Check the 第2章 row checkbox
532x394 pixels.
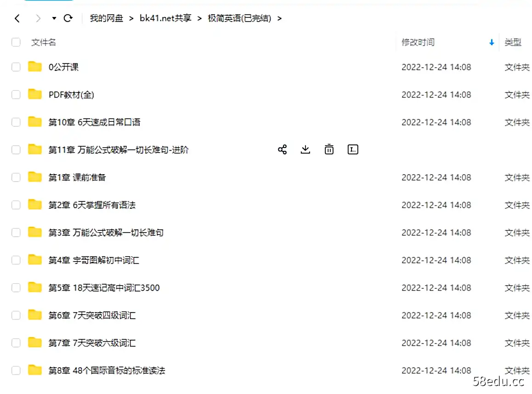pyautogui.click(x=16, y=205)
